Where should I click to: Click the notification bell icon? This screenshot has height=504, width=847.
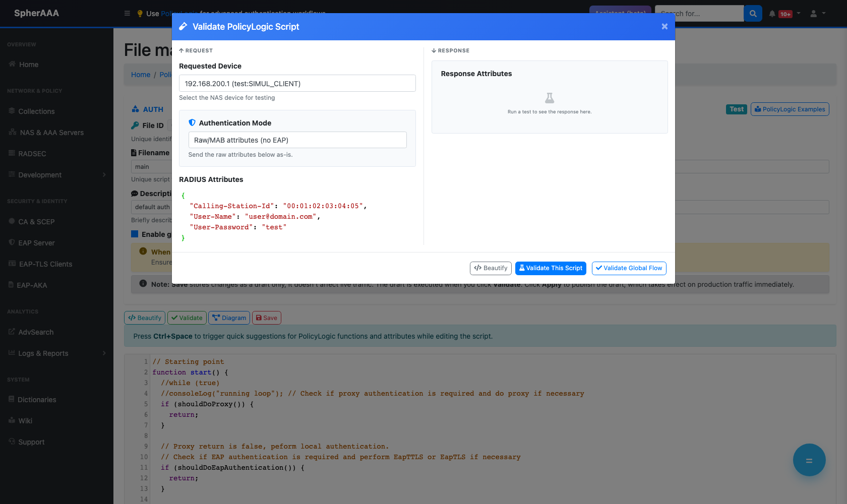(x=772, y=14)
